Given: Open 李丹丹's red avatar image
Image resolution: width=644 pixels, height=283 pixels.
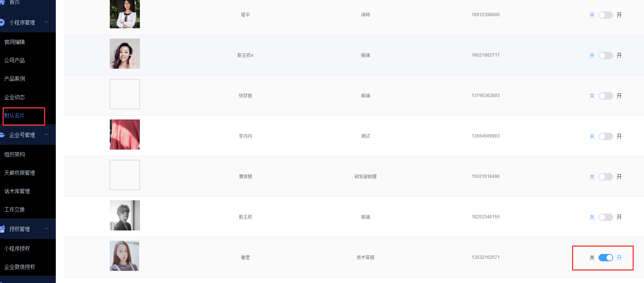Looking at the screenshot, I should [x=125, y=135].
